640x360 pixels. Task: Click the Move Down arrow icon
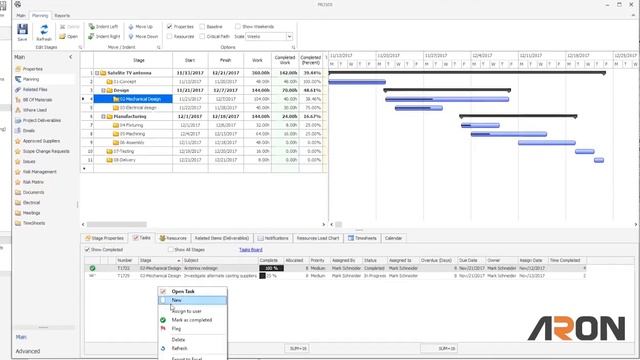[x=131, y=36]
